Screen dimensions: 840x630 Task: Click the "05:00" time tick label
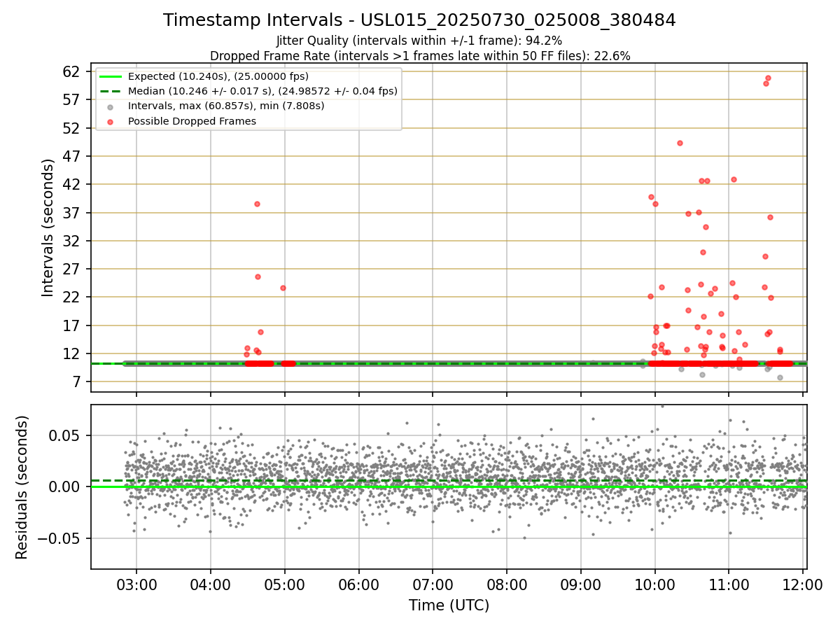pyautogui.click(x=285, y=585)
